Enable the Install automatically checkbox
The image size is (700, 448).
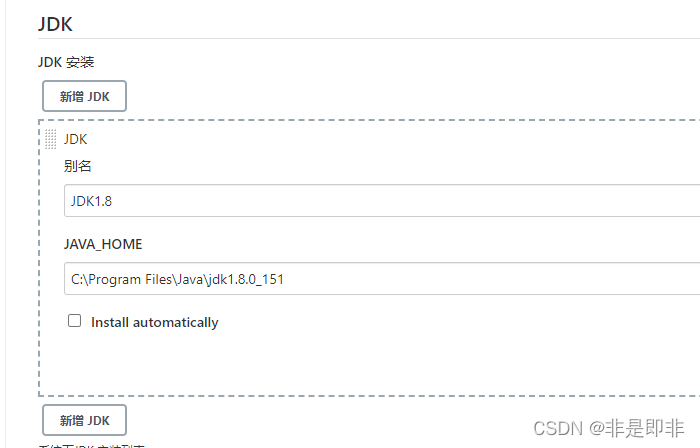pos(74,321)
